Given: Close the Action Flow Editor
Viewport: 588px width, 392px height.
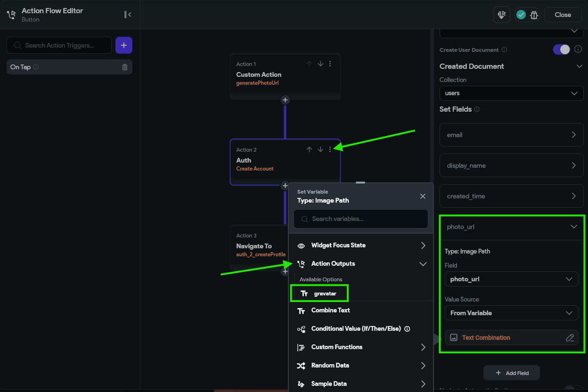Looking at the screenshot, I should [563, 15].
